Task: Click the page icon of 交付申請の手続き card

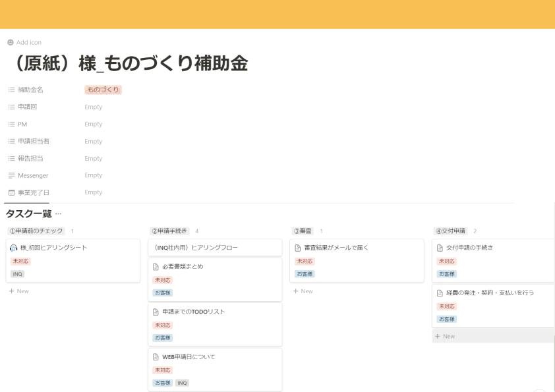Action: click(x=440, y=248)
